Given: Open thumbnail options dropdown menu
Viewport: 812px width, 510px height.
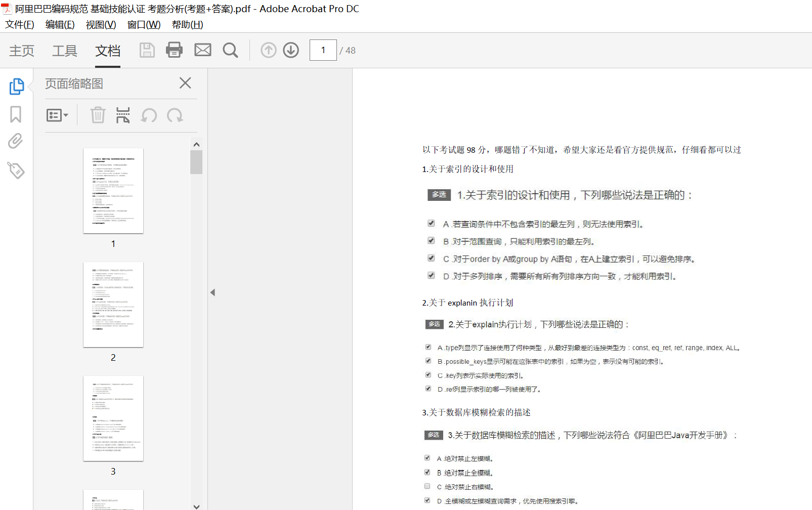Looking at the screenshot, I should click(x=57, y=115).
